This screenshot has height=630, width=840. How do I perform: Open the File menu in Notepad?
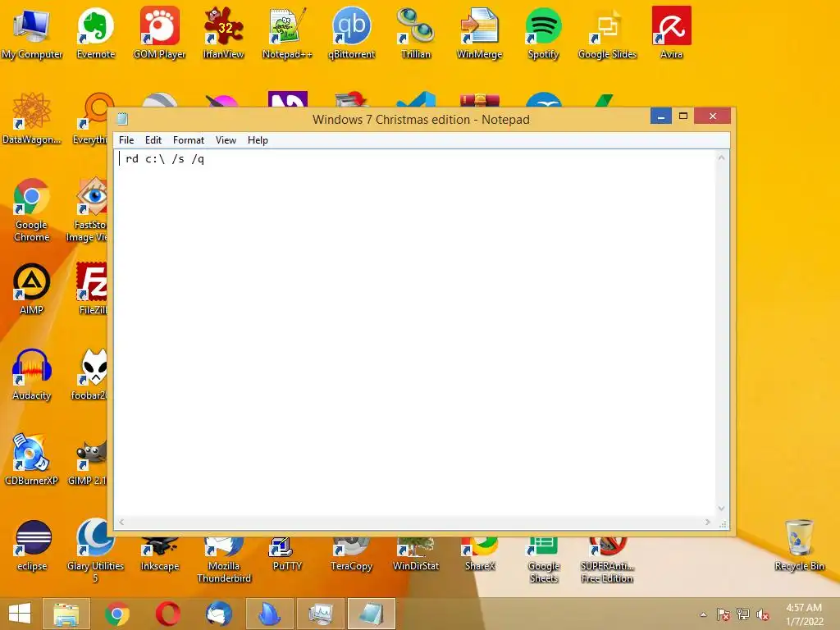point(126,140)
